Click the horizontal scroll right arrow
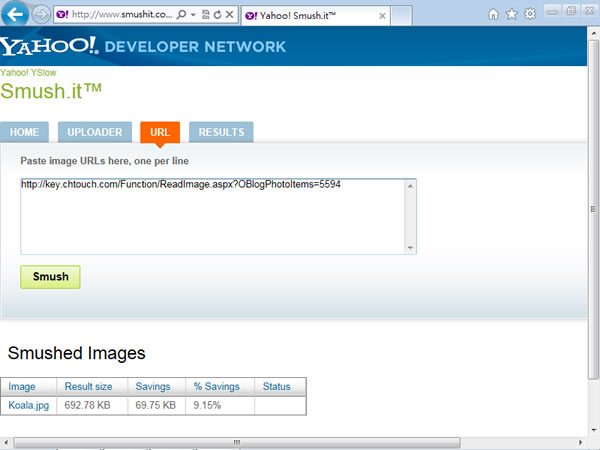The width and height of the screenshot is (600, 450). coord(580,442)
